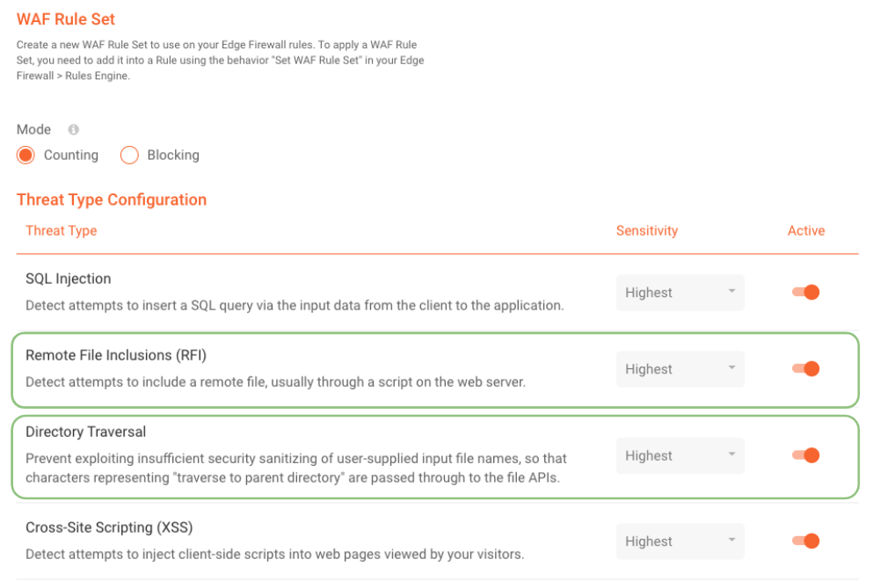Select the Counting mode radio button

pos(25,155)
